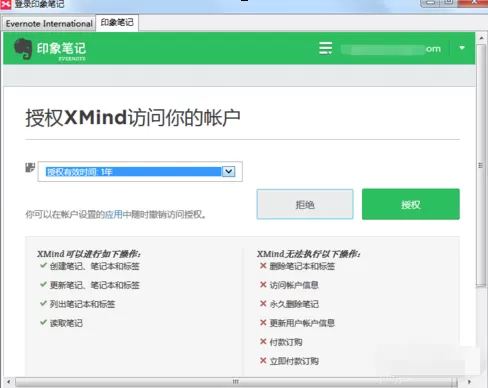The image size is (488, 388).
Task: Click the green 授权 button
Action: coord(411,204)
